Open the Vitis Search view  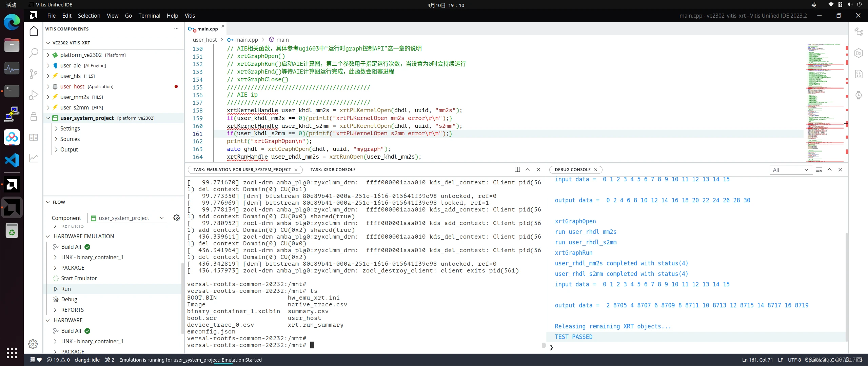point(34,53)
